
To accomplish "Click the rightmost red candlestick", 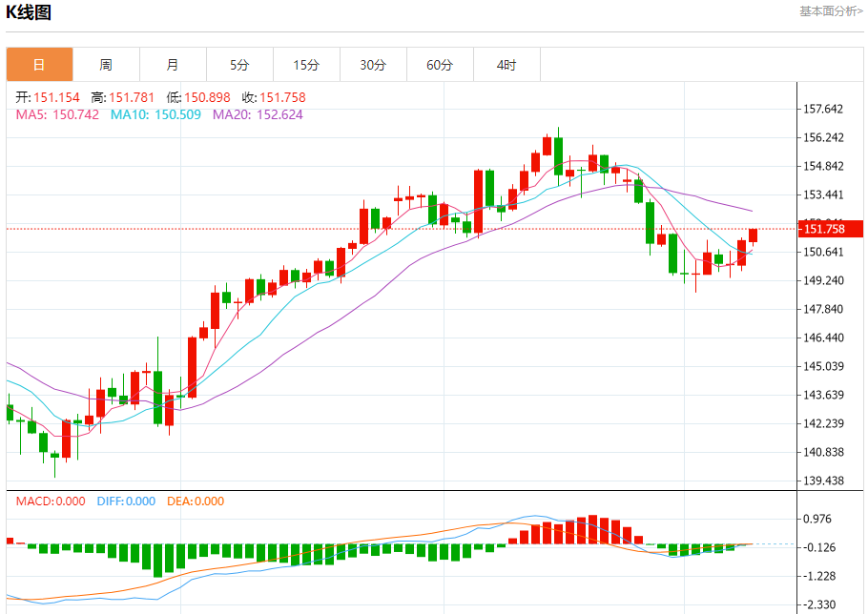I will tap(754, 235).
